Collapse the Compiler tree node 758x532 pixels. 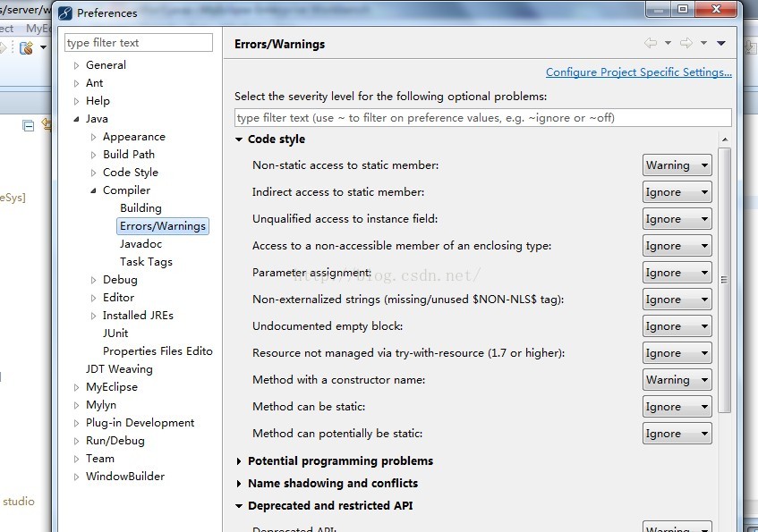(93, 190)
